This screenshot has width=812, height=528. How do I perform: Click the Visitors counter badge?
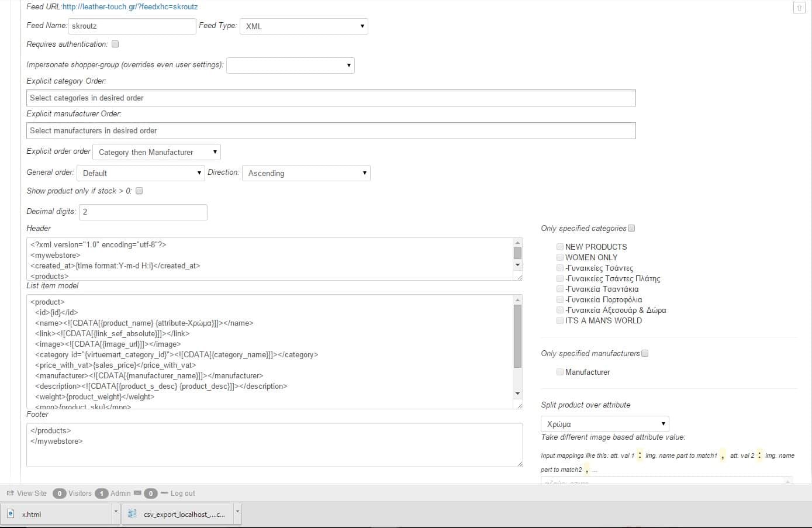60,493
